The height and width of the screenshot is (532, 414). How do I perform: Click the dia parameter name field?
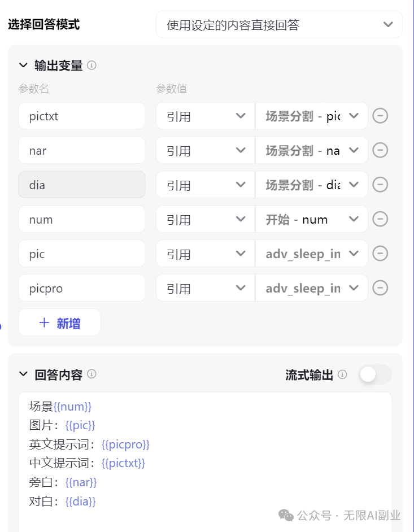(x=82, y=185)
